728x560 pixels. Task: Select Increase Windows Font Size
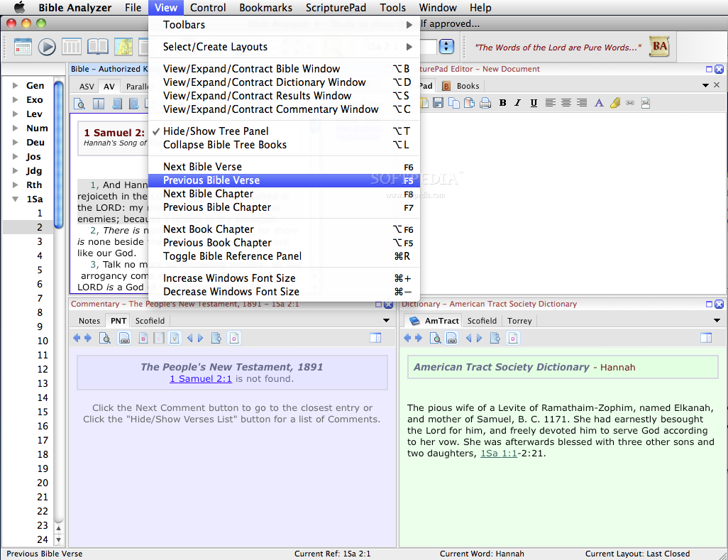284,278
